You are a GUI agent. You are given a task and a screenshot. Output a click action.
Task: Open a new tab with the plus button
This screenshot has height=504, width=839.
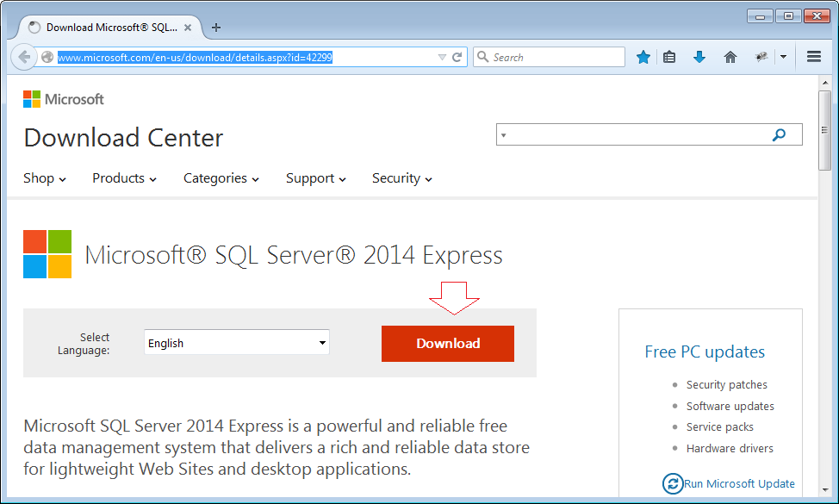[x=216, y=28]
